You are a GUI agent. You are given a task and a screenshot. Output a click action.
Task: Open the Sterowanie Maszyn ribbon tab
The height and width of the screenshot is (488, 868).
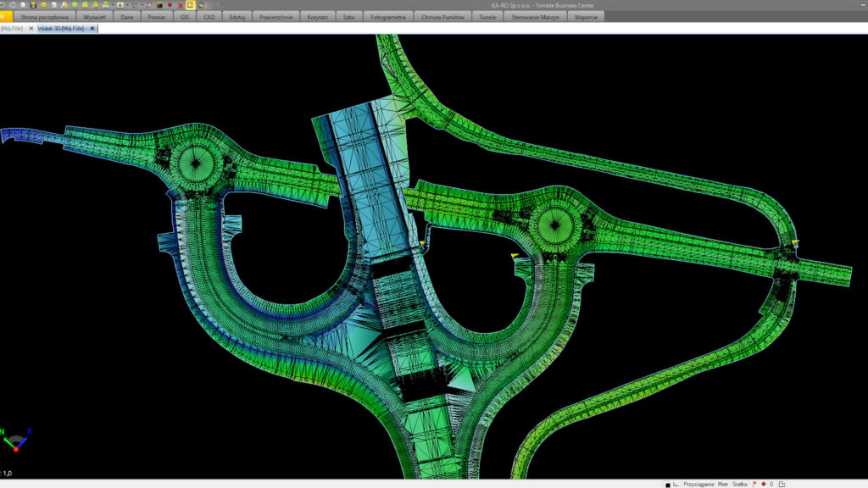535,17
